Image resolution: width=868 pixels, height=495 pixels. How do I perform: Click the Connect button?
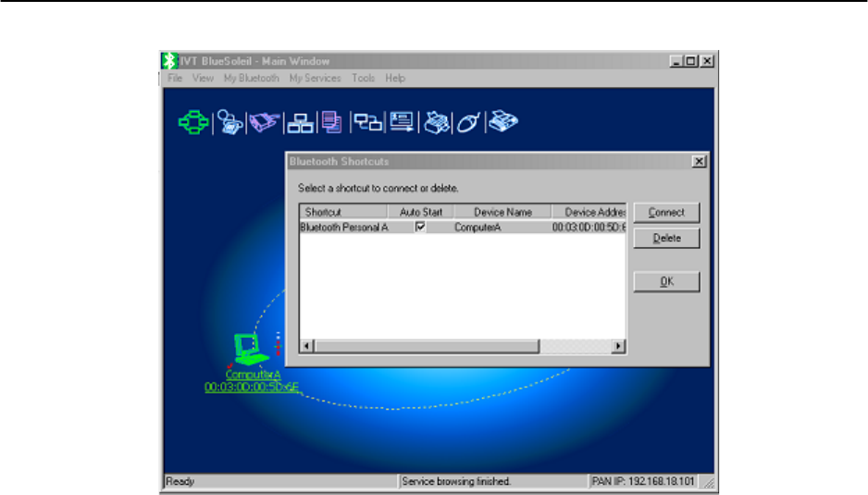pyautogui.click(x=666, y=213)
